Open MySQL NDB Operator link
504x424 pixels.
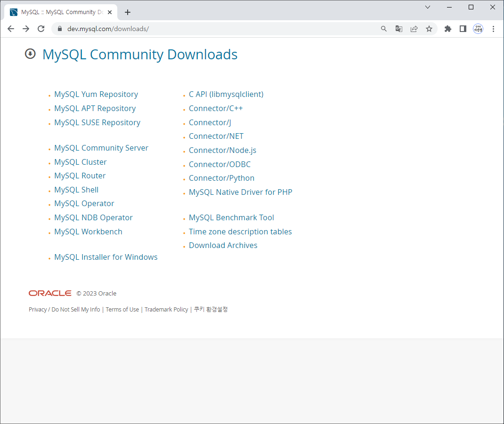tap(93, 218)
